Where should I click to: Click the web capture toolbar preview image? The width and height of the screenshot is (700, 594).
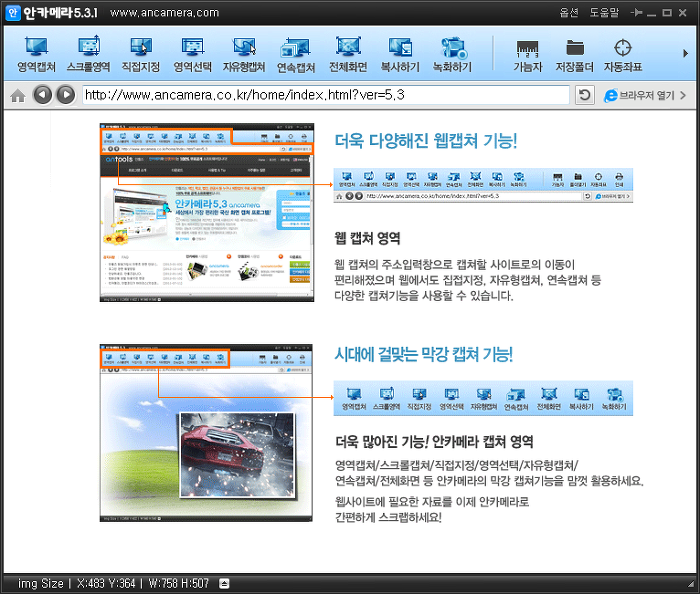(x=483, y=186)
